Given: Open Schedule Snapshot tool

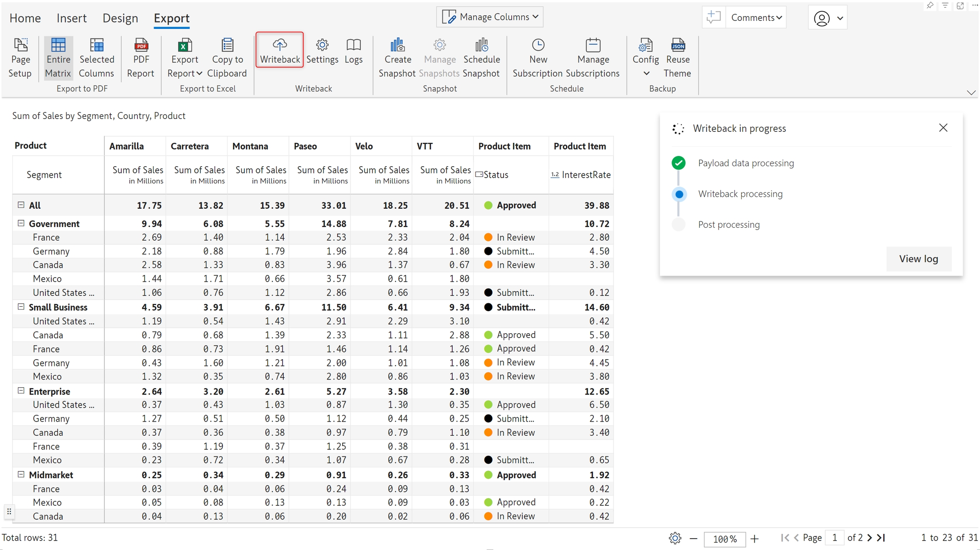Looking at the screenshot, I should [481, 45].
